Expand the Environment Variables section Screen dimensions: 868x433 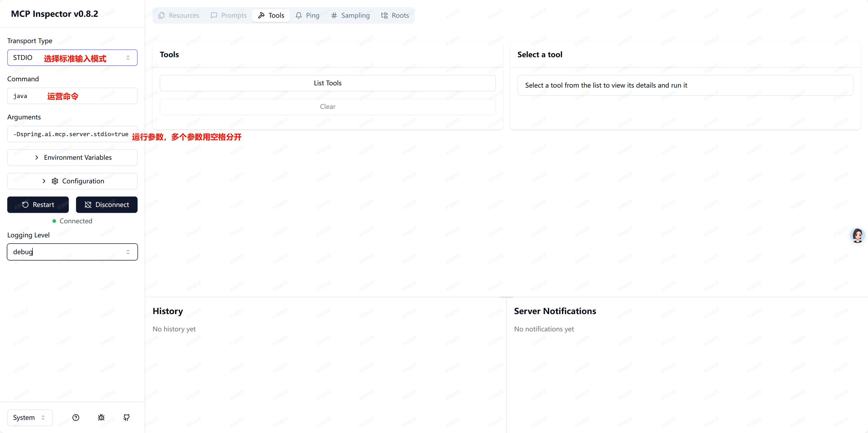(72, 157)
